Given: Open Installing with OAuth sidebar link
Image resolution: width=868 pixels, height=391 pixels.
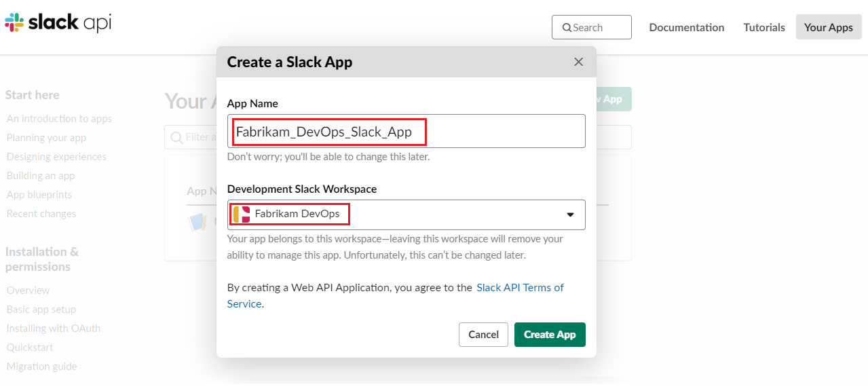Looking at the screenshot, I should [x=54, y=329].
